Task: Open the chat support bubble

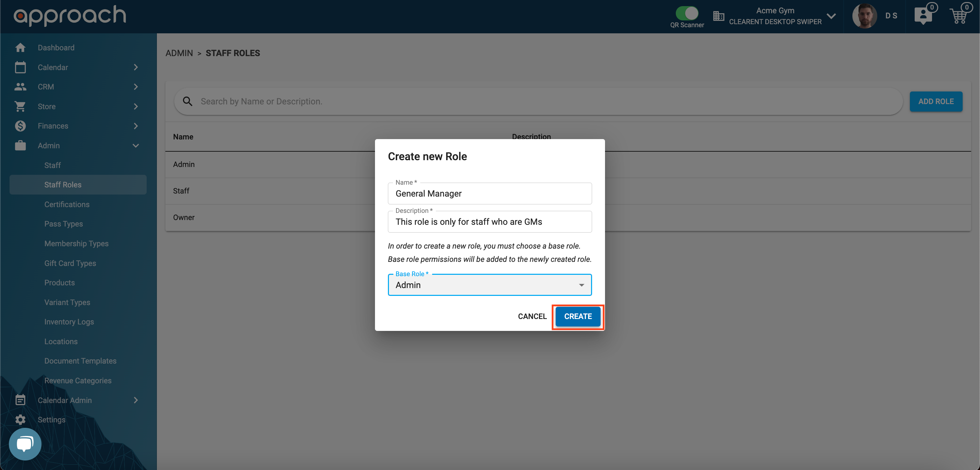Action: pyautogui.click(x=25, y=444)
